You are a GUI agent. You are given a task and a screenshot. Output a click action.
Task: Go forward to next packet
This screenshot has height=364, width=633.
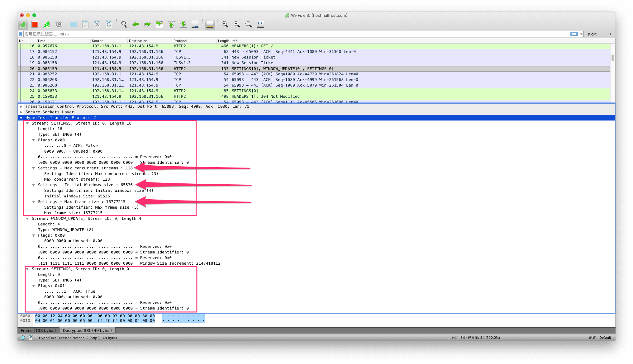[148, 24]
